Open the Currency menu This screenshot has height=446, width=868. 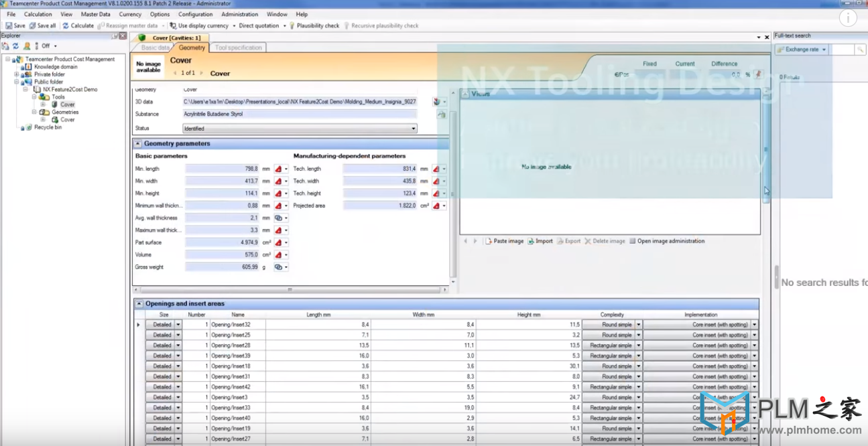tap(130, 14)
